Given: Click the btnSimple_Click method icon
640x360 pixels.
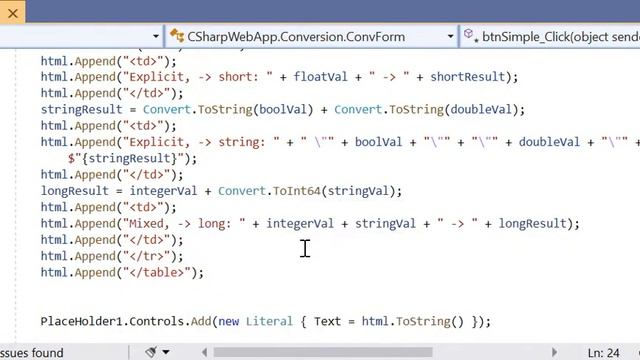Looking at the screenshot, I should click(x=470, y=36).
